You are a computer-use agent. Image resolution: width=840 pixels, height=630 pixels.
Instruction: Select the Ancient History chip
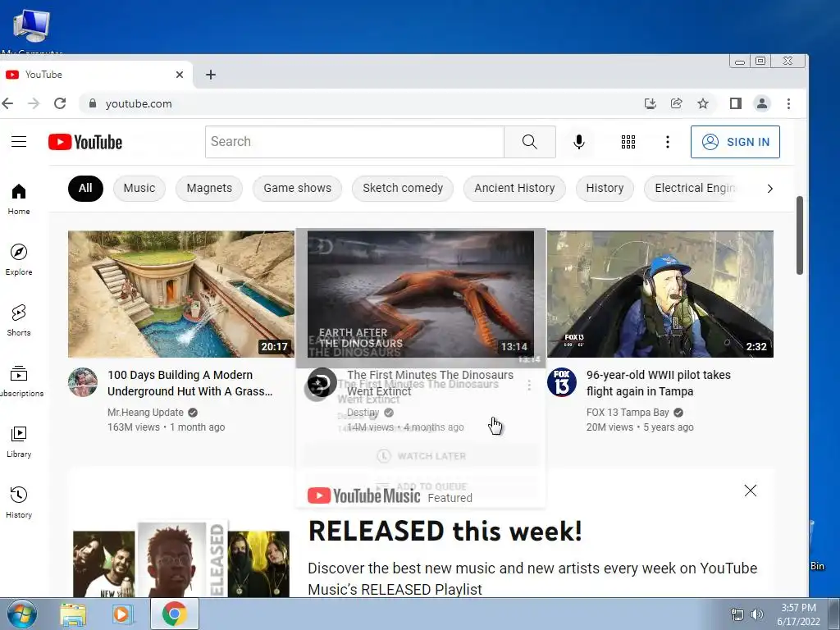[514, 189]
